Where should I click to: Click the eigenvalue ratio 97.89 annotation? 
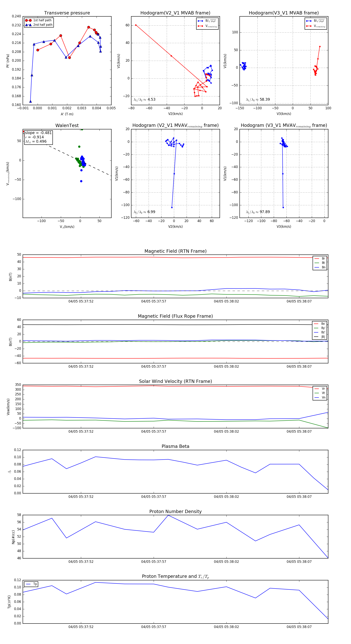pyautogui.click(x=258, y=212)
